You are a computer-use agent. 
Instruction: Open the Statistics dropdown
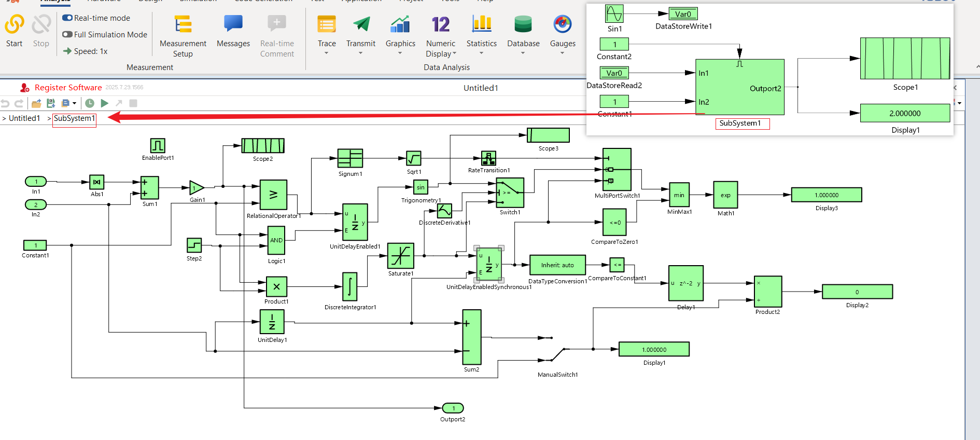coord(481,53)
